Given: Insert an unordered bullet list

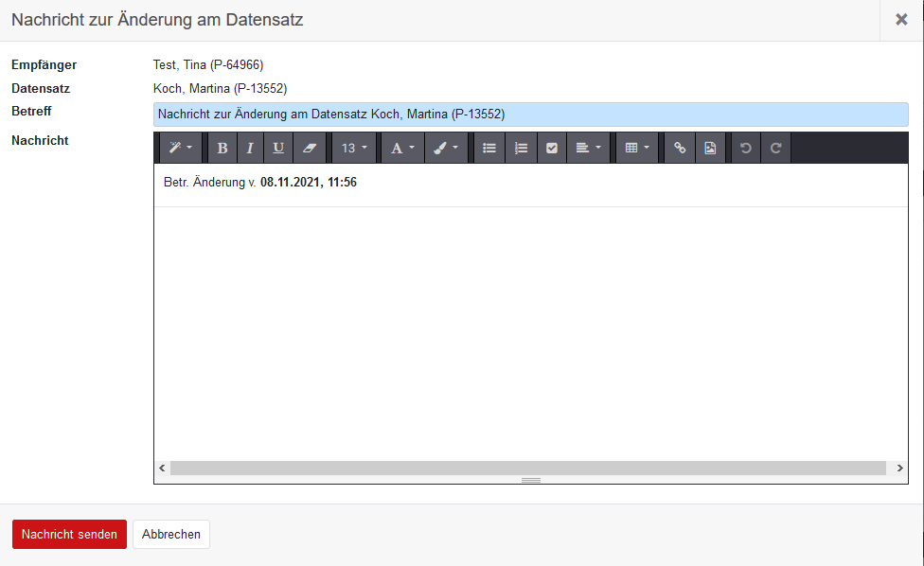Looking at the screenshot, I should click(x=489, y=149).
